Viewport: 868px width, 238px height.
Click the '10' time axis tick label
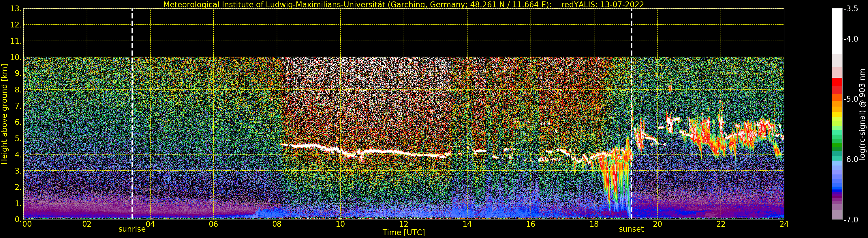tap(340, 224)
